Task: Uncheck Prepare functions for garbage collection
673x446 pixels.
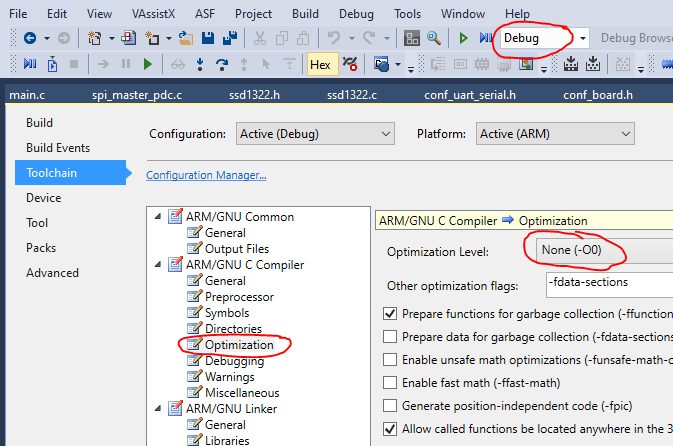Action: (390, 312)
